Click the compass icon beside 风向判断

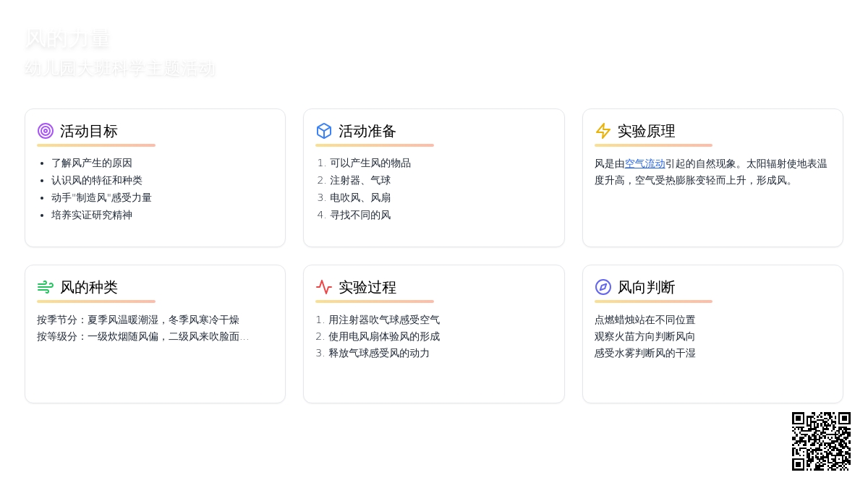(603, 287)
